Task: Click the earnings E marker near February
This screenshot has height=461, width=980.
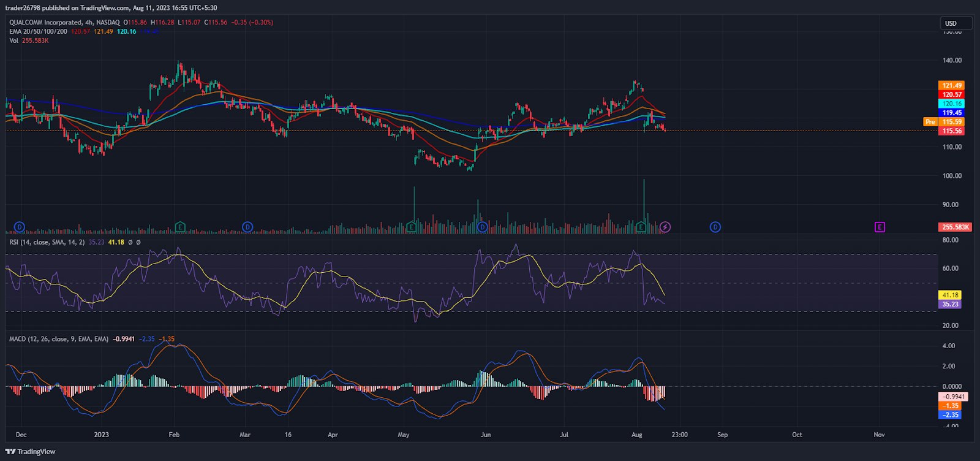Action: [180, 227]
